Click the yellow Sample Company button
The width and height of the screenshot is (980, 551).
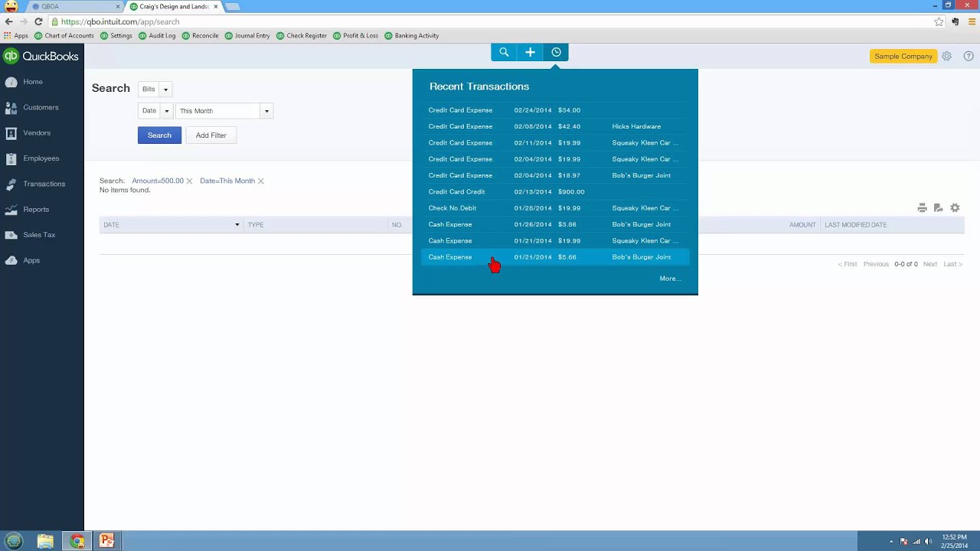(x=903, y=57)
